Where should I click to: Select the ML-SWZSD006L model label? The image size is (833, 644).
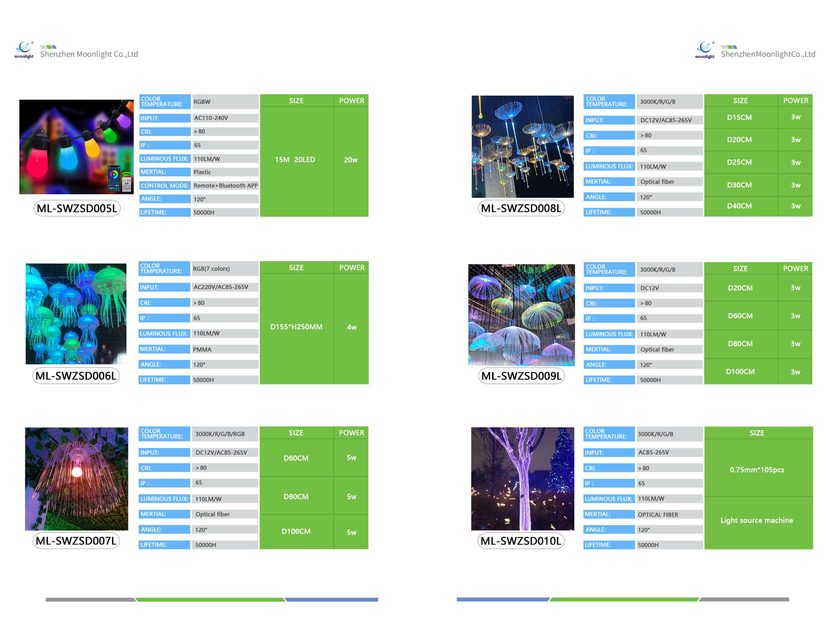coord(76,376)
